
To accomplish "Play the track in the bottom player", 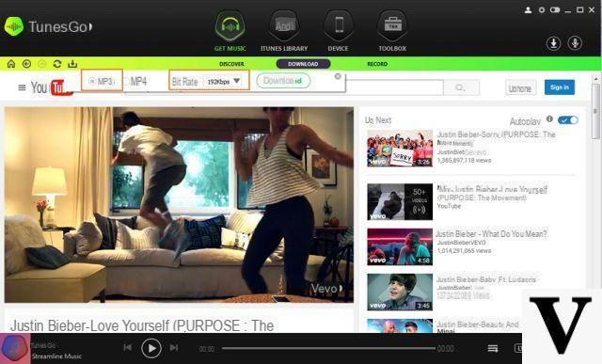I will tap(151, 348).
